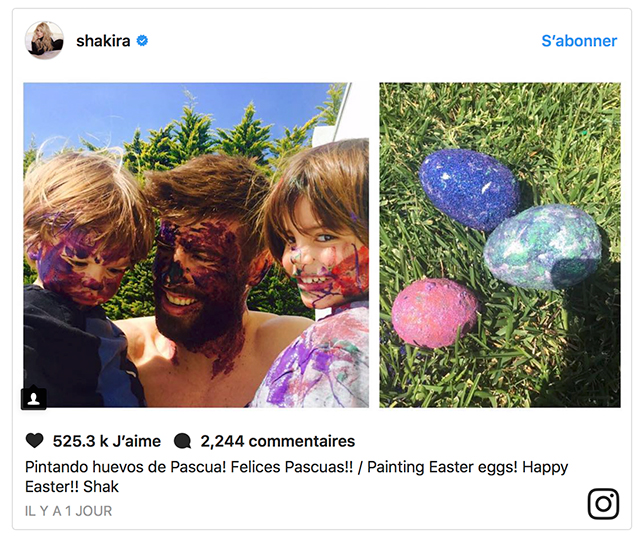The width and height of the screenshot is (640, 537).
Task: Open the painted faces family photo
Action: [196, 245]
